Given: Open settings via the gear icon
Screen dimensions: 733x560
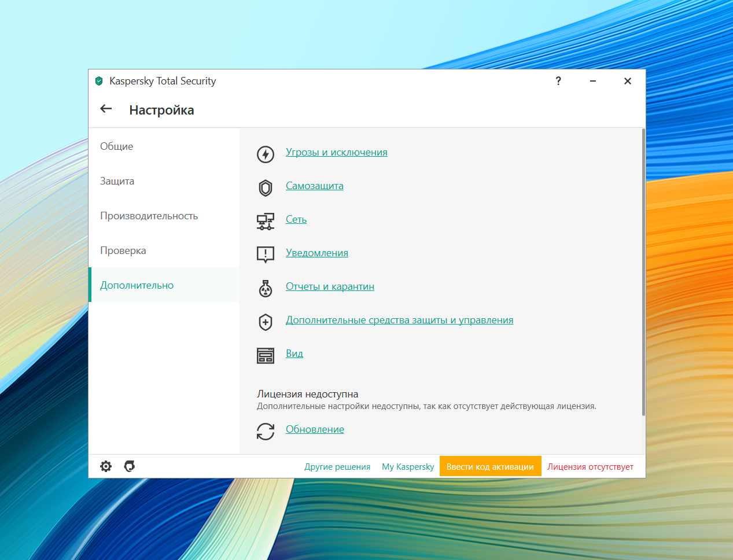Looking at the screenshot, I should point(106,466).
